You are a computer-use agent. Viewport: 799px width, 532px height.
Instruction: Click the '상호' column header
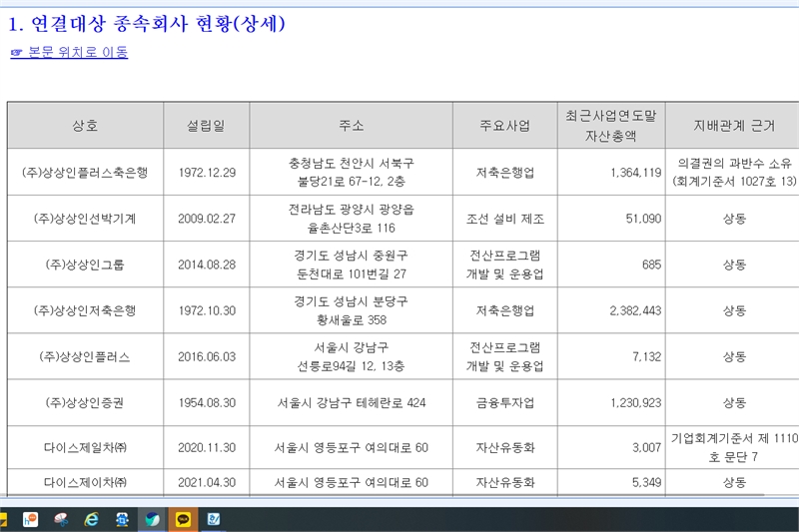[86, 126]
